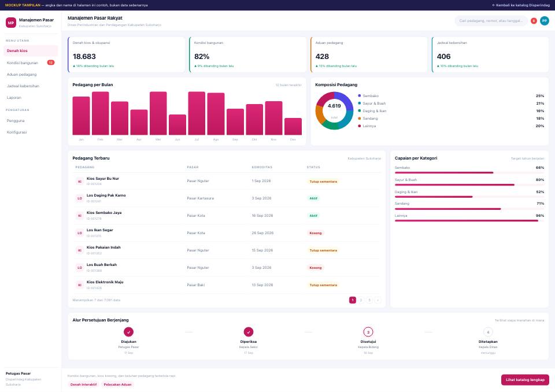This screenshot has height=392, width=555.
Task: Click the STATUS column header
Action: (313, 167)
